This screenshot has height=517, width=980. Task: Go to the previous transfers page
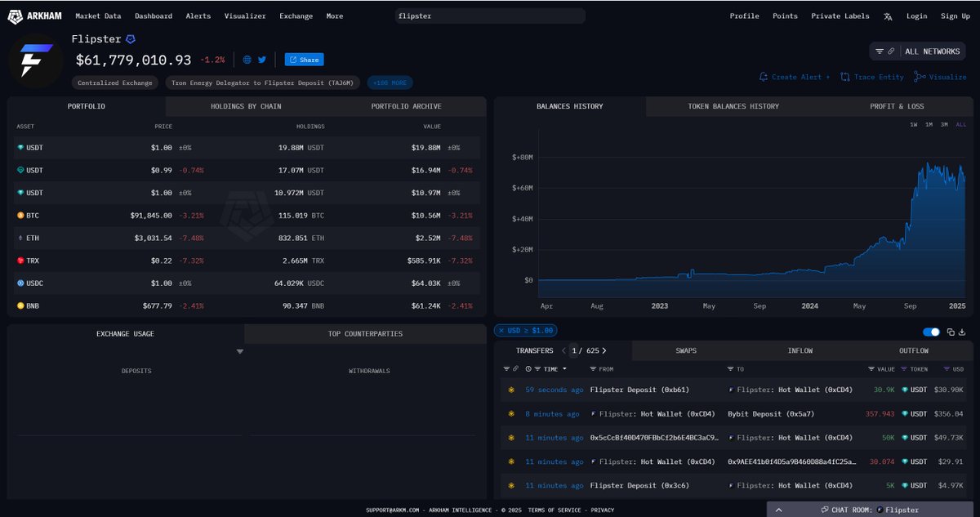[x=563, y=350]
